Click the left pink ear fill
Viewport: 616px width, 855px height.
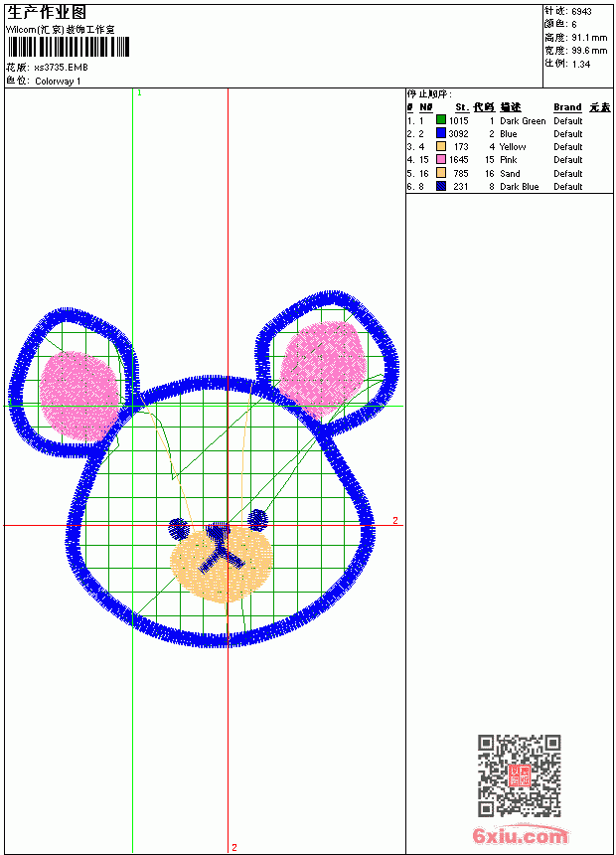(x=79, y=396)
